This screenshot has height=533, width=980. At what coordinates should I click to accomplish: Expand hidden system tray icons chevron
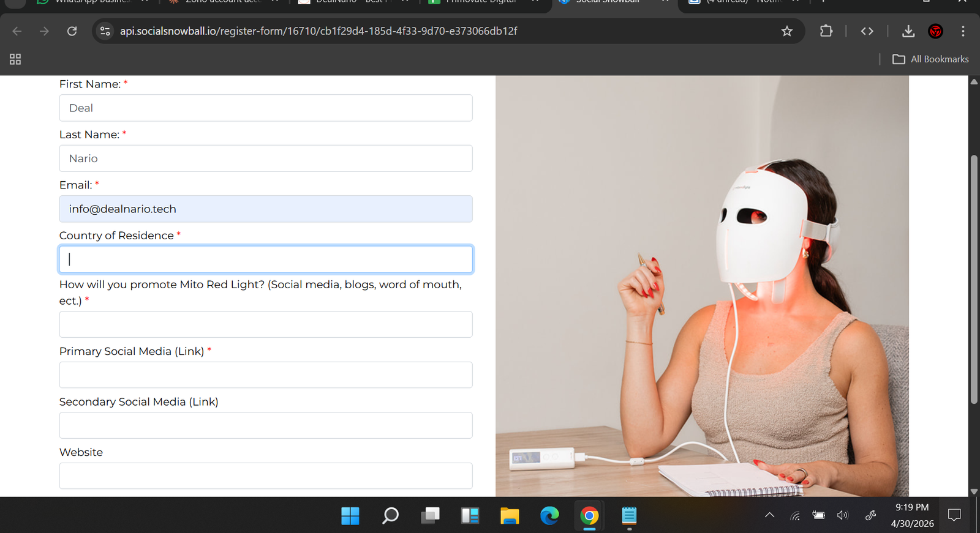pyautogui.click(x=769, y=515)
